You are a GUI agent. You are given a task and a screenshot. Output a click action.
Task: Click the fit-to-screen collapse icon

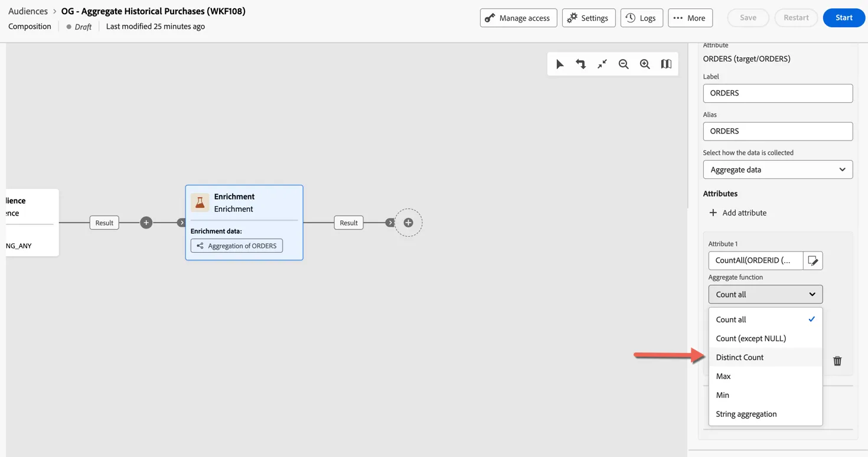[602, 64]
